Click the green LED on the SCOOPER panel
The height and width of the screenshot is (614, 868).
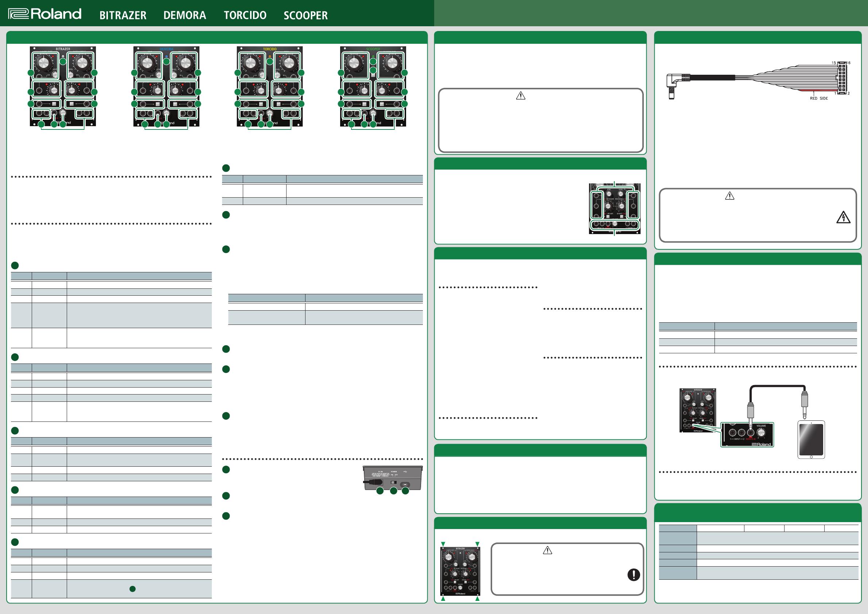tap(373, 57)
